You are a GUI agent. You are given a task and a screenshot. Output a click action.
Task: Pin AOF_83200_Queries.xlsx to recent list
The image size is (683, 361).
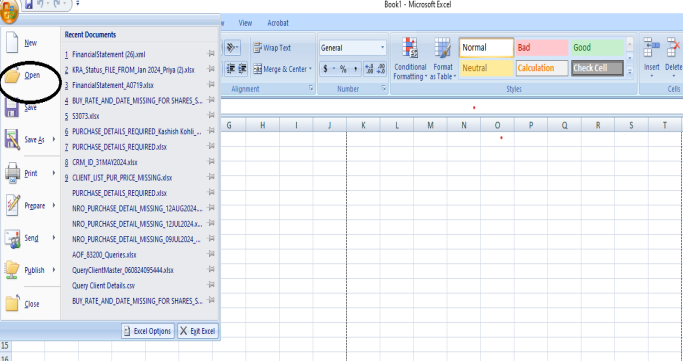pyautogui.click(x=211, y=254)
